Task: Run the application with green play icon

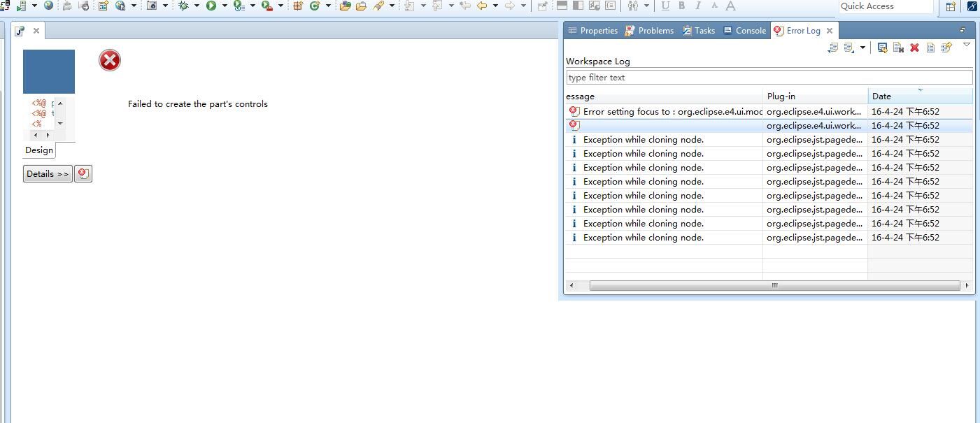Action: coord(211,6)
